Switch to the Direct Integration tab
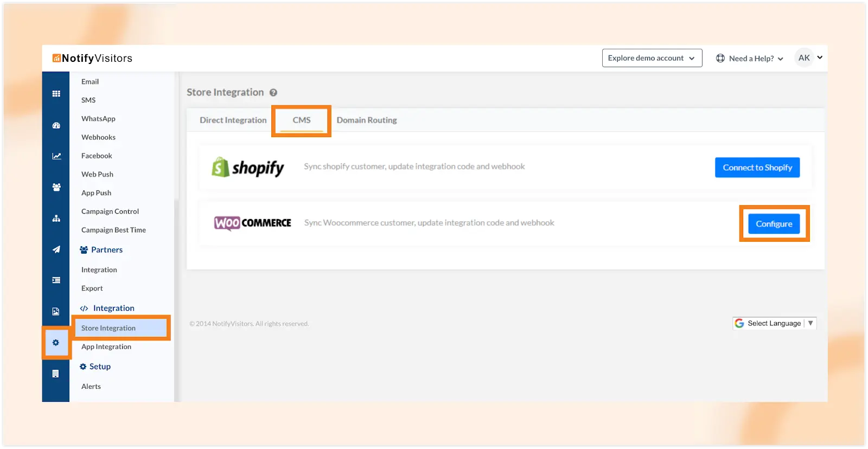868x449 pixels. click(x=233, y=120)
